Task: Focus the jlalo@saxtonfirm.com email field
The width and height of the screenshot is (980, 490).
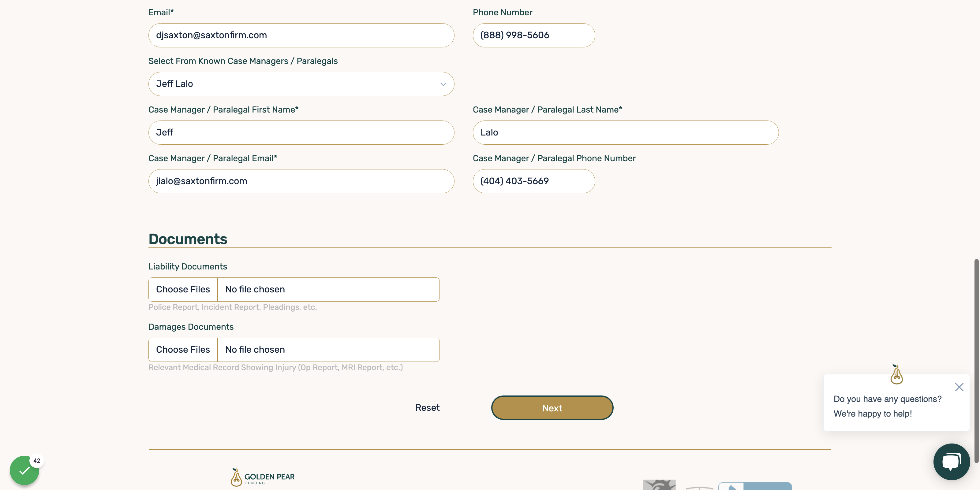Action: pos(301,181)
